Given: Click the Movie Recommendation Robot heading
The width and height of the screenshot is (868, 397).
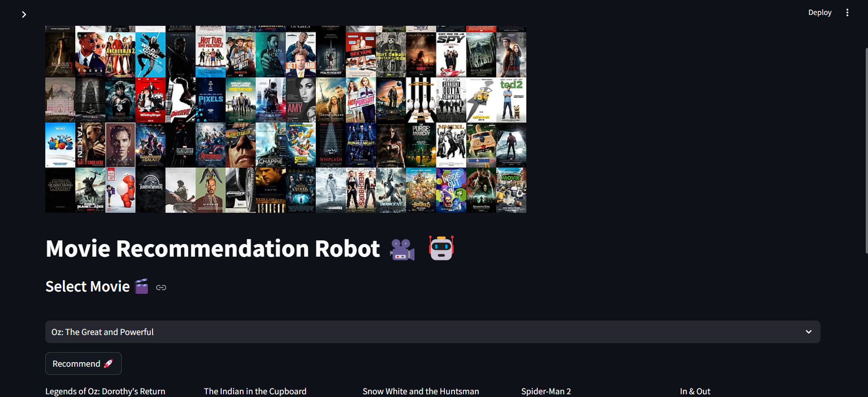Looking at the screenshot, I should click(250, 249).
